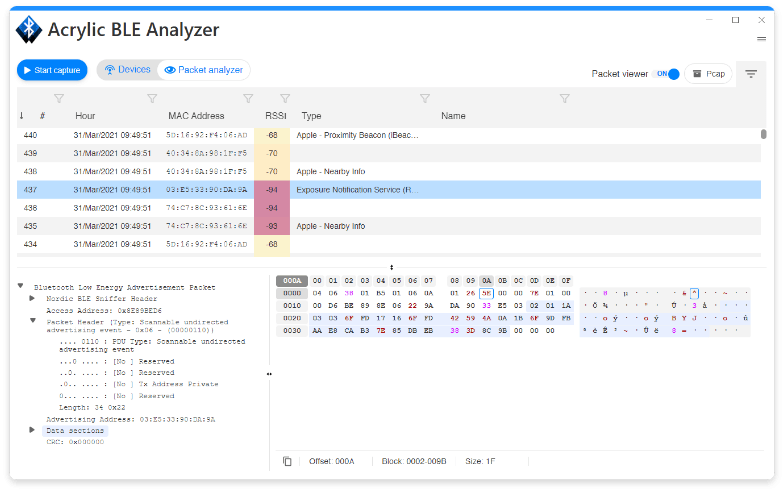The image size is (784, 492).
Task: Select the Advertising Address tree line
Action: point(130,420)
